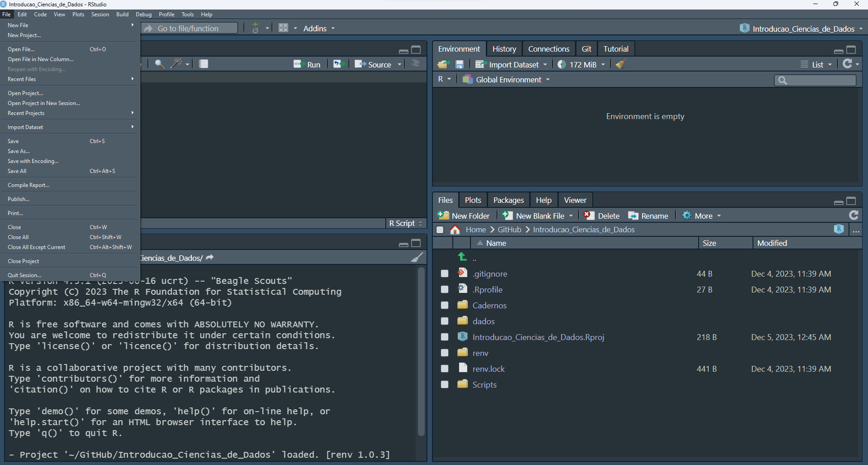Open the browse path ellipsis button

tap(856, 230)
